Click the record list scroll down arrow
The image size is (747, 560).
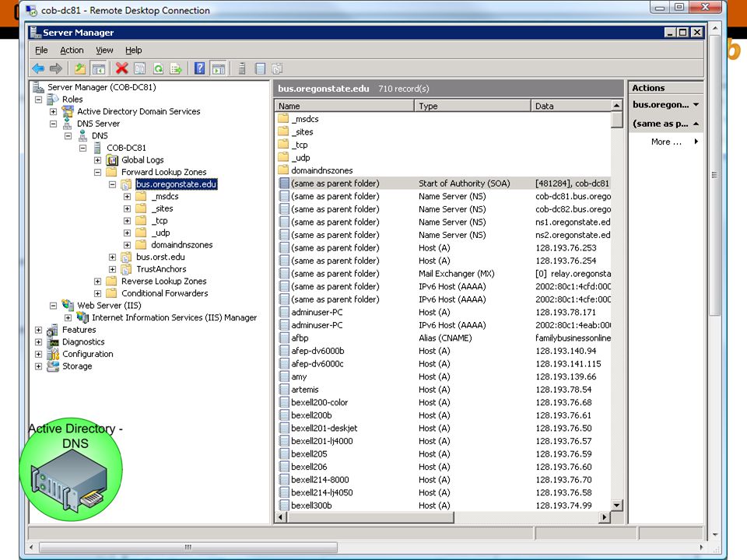pos(617,506)
